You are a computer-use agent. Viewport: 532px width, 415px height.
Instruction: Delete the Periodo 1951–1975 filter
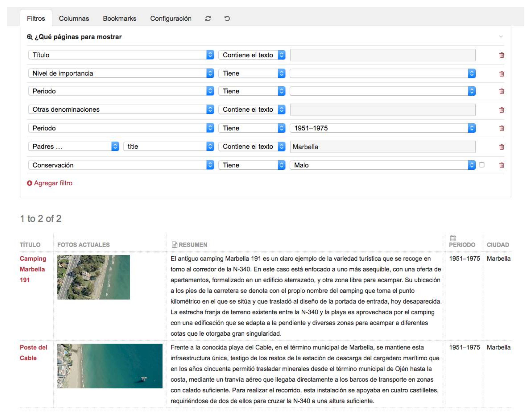pos(502,128)
